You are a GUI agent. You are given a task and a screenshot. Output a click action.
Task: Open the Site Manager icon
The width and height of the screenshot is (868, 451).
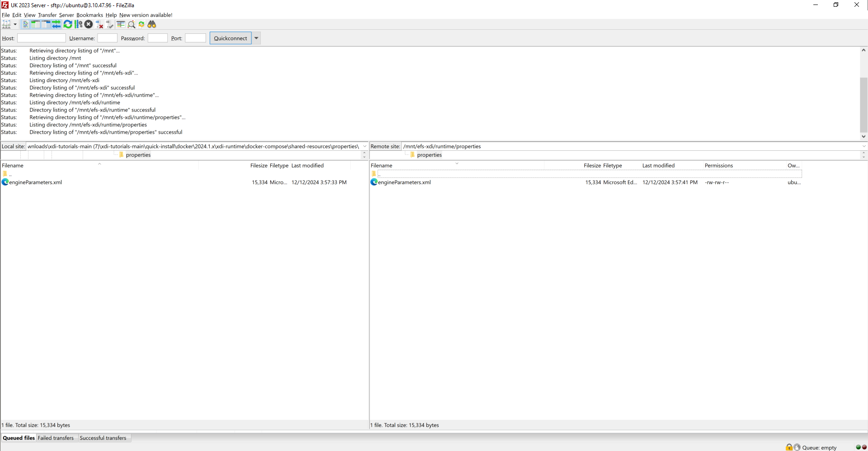pyautogui.click(x=6, y=24)
